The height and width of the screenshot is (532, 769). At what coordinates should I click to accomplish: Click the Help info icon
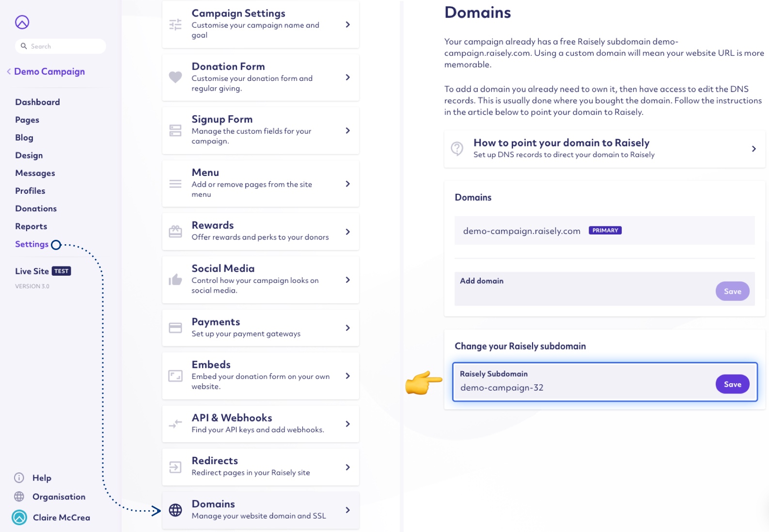(19, 478)
